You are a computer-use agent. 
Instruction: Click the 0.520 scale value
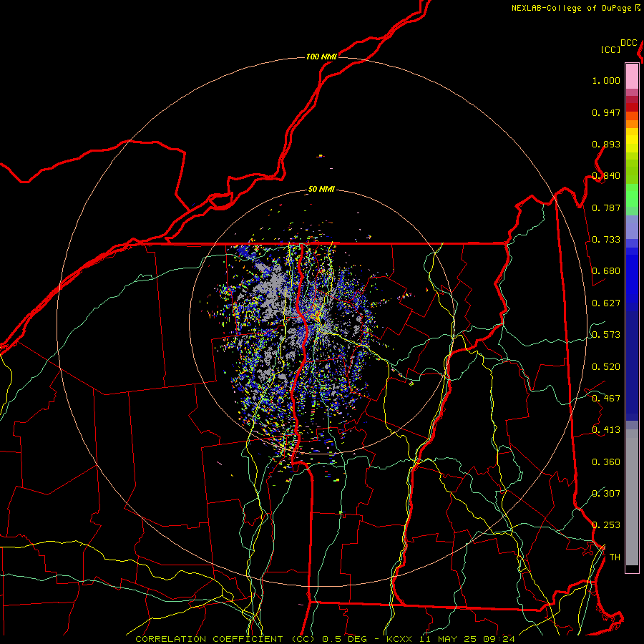(606, 367)
